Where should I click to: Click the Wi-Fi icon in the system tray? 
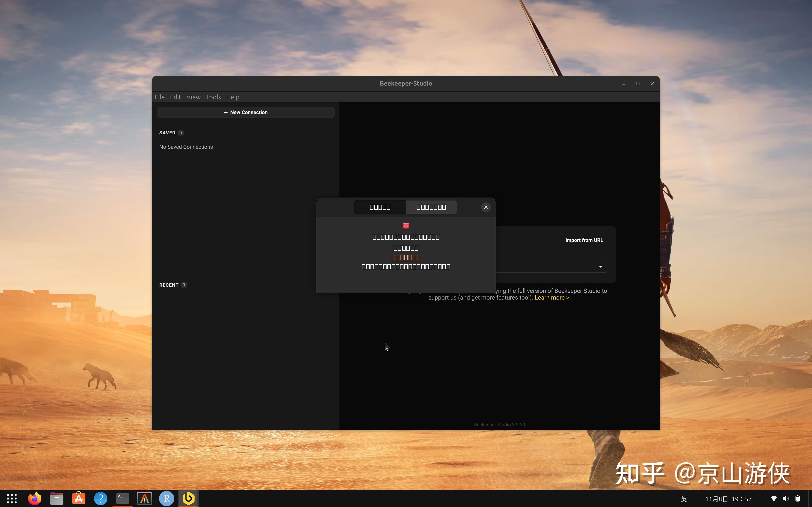(x=774, y=499)
